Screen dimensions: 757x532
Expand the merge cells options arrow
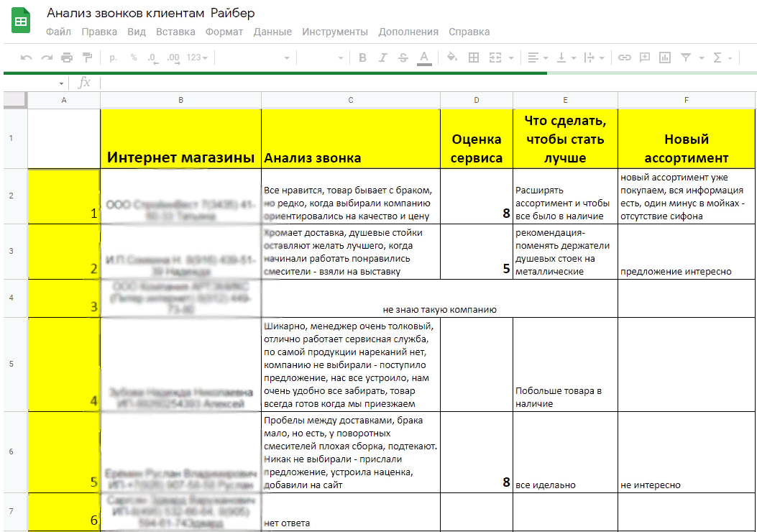pyautogui.click(x=511, y=58)
